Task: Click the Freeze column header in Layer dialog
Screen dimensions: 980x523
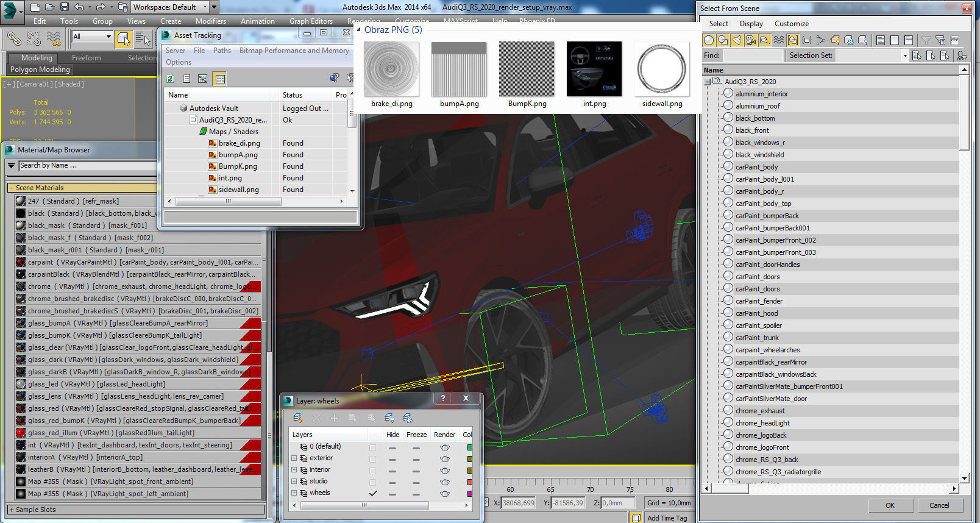Action: click(x=417, y=435)
